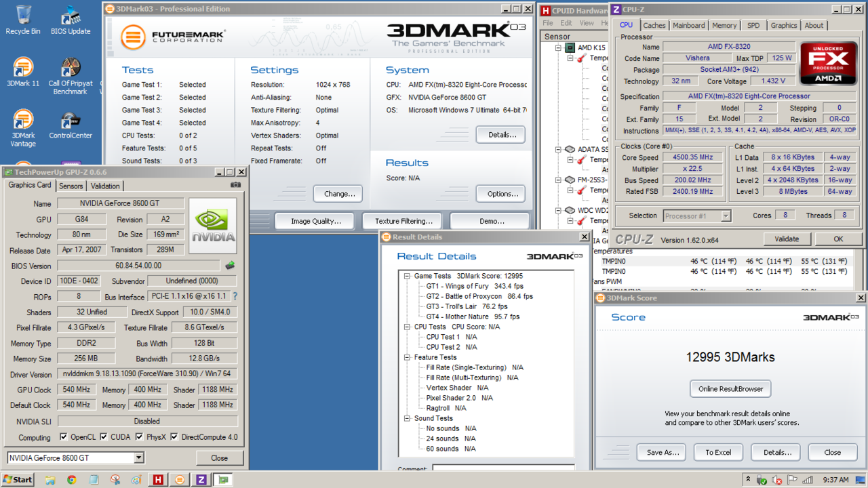The width and height of the screenshot is (868, 488).
Task: Launch the 3DMark 11 desktop shortcut
Action: click(x=23, y=72)
